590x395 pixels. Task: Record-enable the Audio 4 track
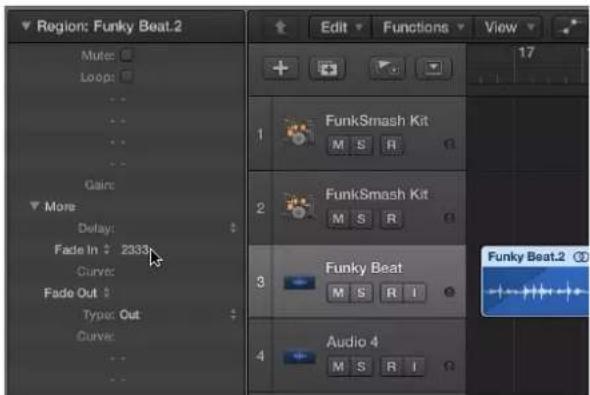tap(392, 366)
